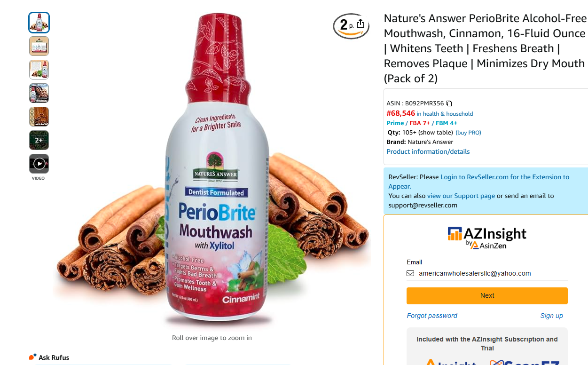This screenshot has height=365, width=588.
Task: Click the Forgot password link
Action: click(x=432, y=316)
